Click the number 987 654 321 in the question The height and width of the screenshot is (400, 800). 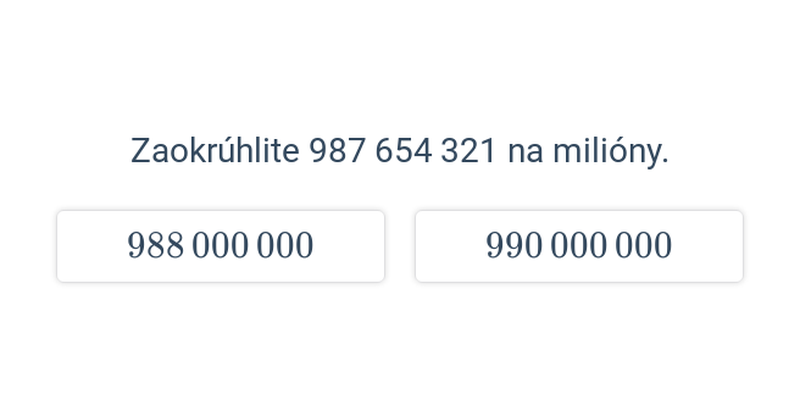point(403,152)
